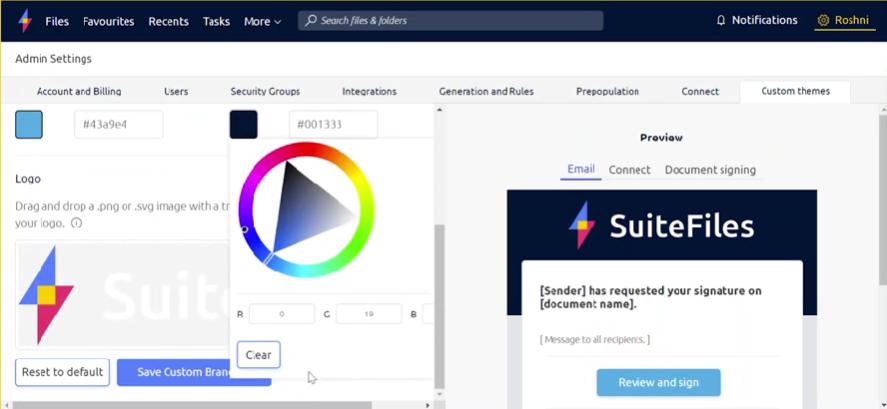Viewport: 887px width, 409px height.
Task: Switch to Account and Billing tab
Action: point(79,91)
